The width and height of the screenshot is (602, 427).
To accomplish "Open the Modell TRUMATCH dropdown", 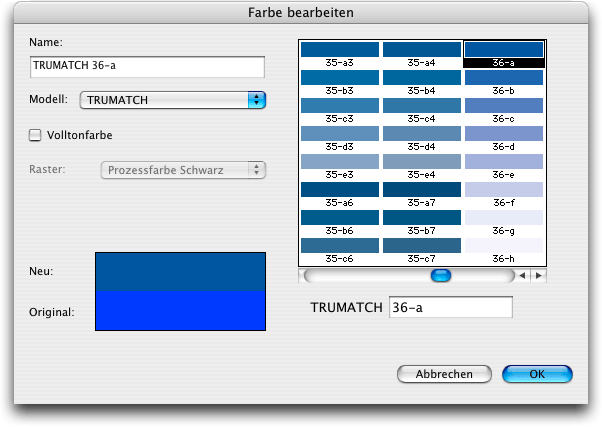I will 173,100.
